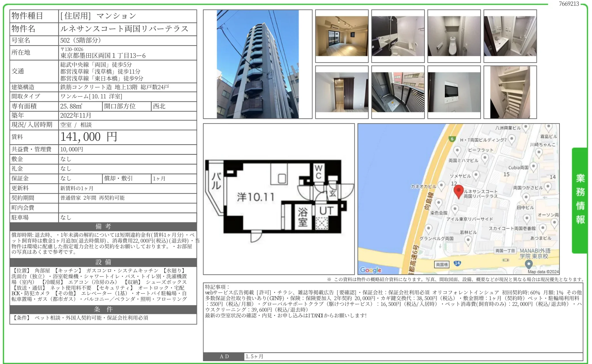
Task: Open the shoe shelf thumbnail photo
Action: click(x=510, y=92)
